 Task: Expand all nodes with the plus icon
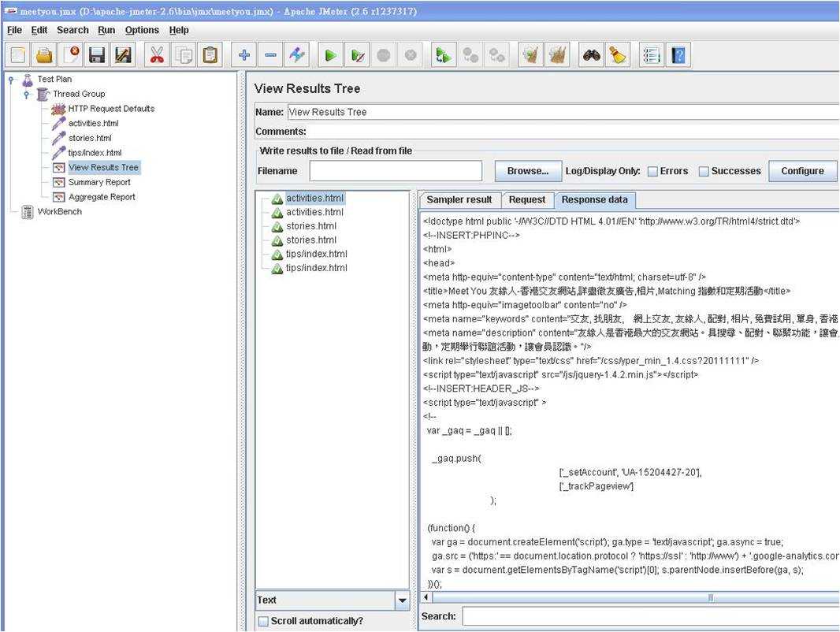[x=244, y=55]
